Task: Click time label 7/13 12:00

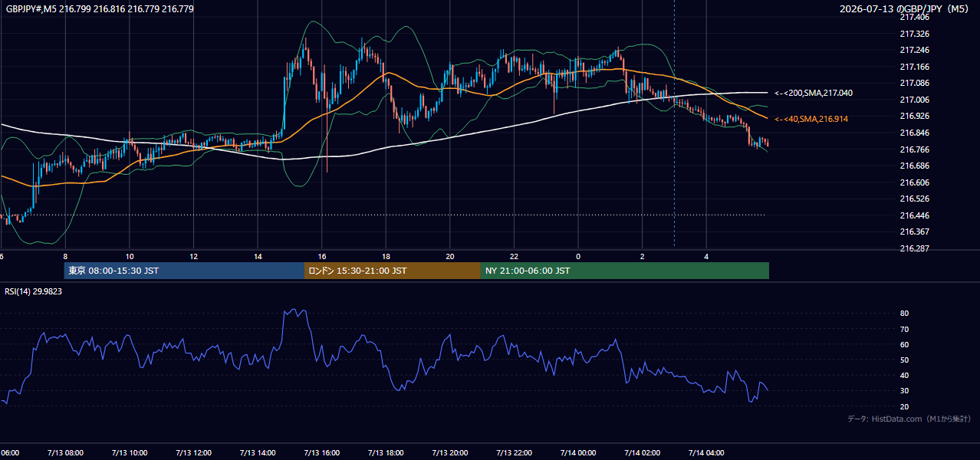Action: (x=193, y=452)
